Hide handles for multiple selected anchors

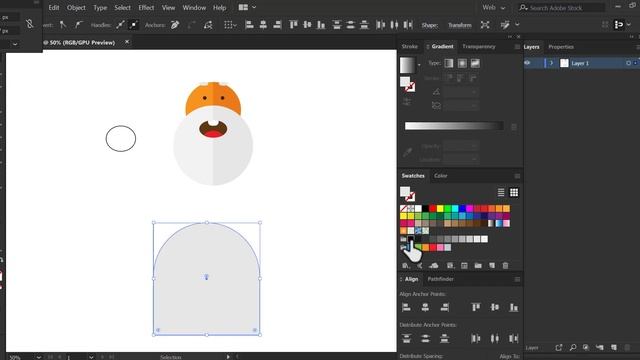tap(133, 25)
